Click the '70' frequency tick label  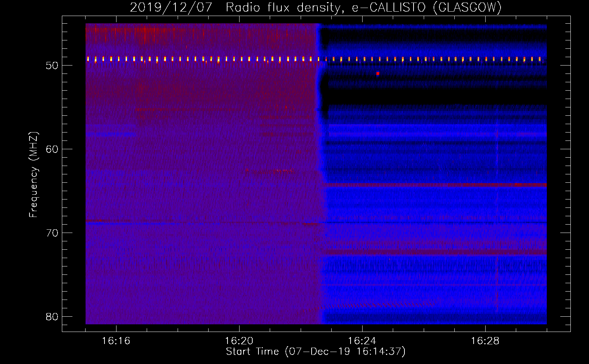[52, 233]
